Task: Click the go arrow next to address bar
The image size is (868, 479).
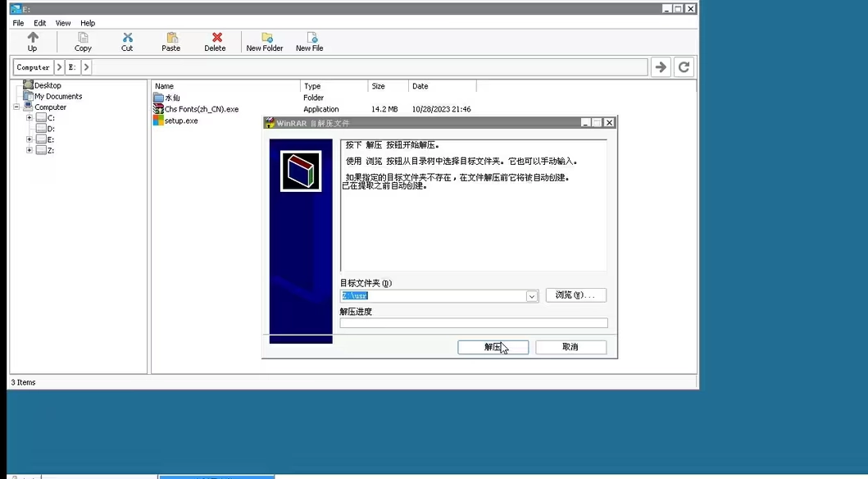Action: click(660, 67)
